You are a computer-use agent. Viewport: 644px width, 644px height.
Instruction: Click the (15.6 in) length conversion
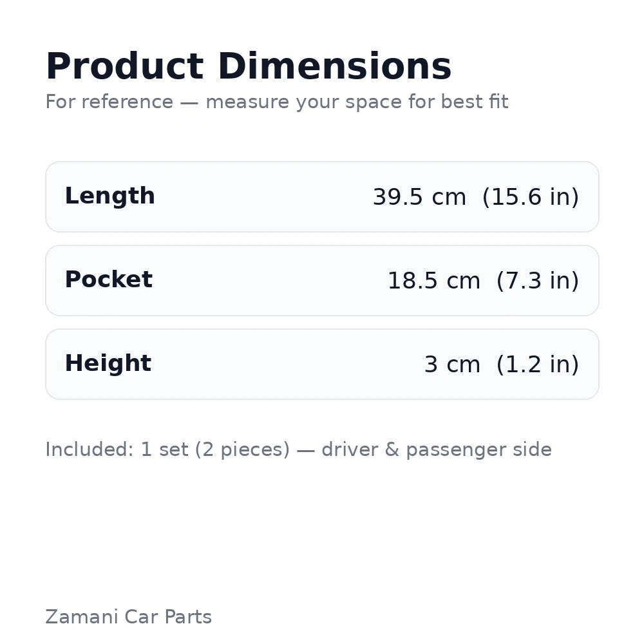(530, 197)
